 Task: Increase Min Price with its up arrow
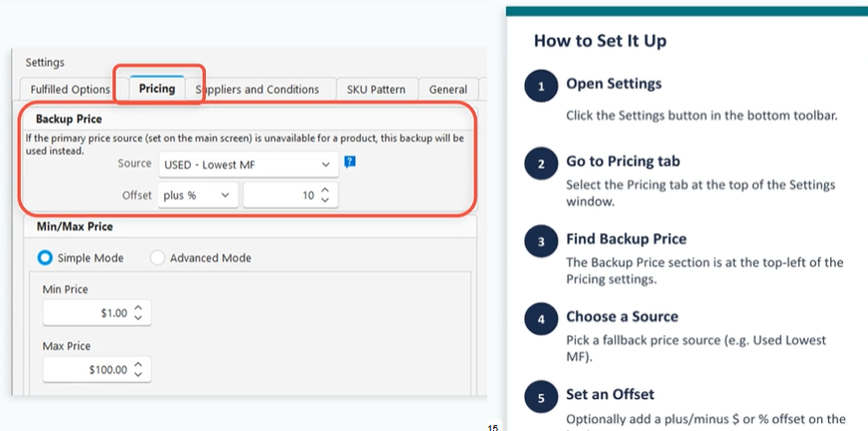tap(138, 308)
